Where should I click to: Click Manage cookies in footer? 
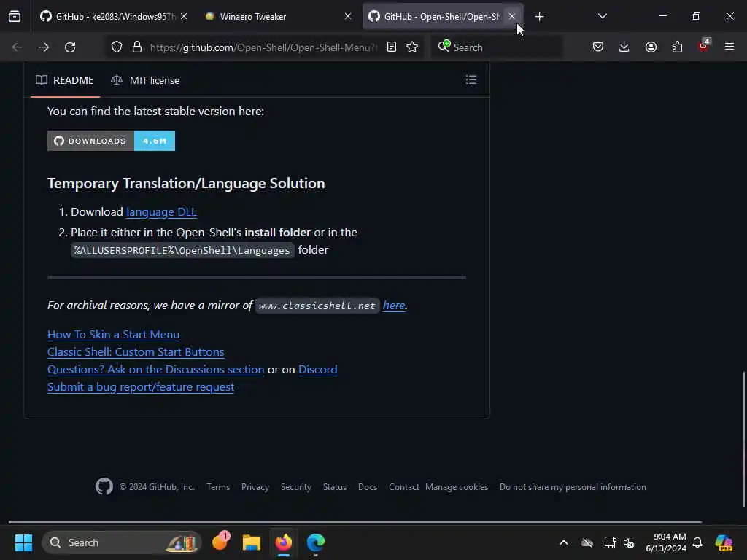457,486
